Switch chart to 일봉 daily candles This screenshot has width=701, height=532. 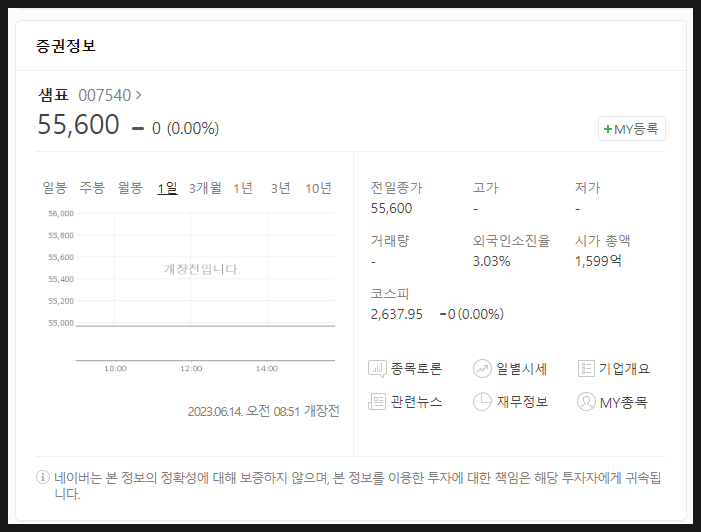click(x=54, y=188)
